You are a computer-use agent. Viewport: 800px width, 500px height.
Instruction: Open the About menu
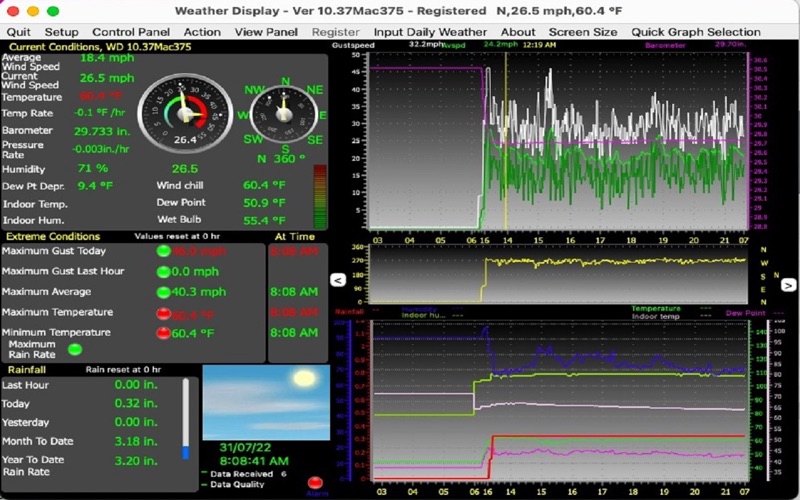point(518,32)
